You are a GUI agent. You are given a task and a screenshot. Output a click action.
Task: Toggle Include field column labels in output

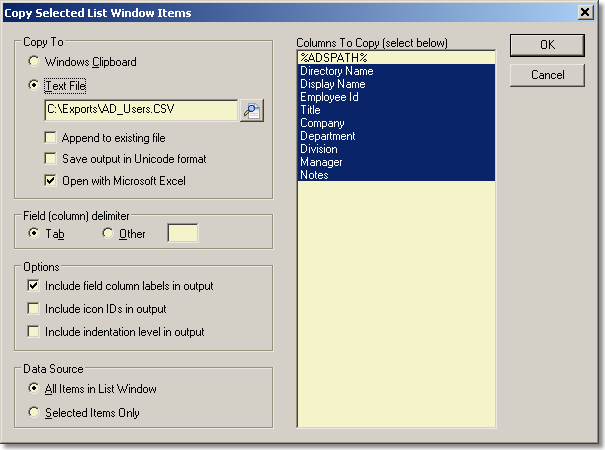pos(35,286)
